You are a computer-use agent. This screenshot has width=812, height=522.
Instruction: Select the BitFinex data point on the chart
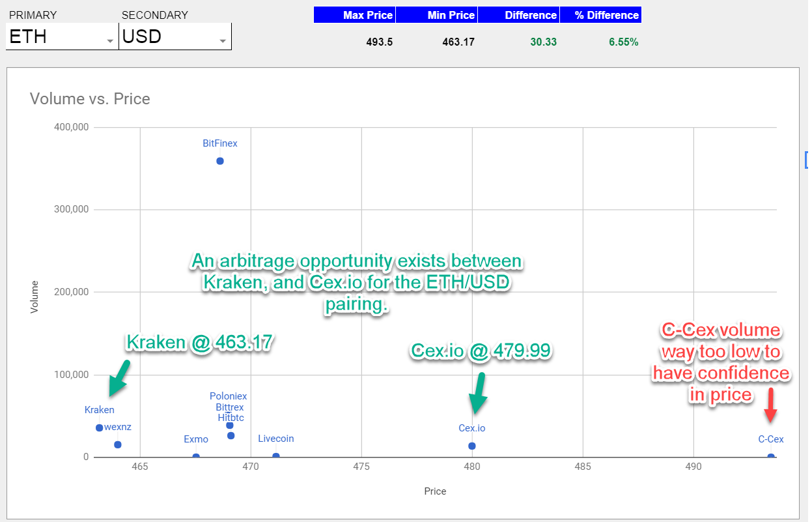coord(219,161)
